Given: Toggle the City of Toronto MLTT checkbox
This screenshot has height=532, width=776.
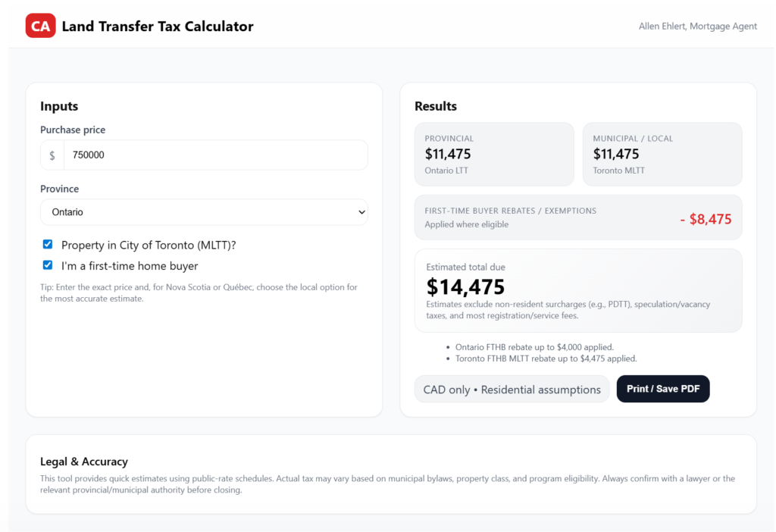Looking at the screenshot, I should [x=48, y=245].
